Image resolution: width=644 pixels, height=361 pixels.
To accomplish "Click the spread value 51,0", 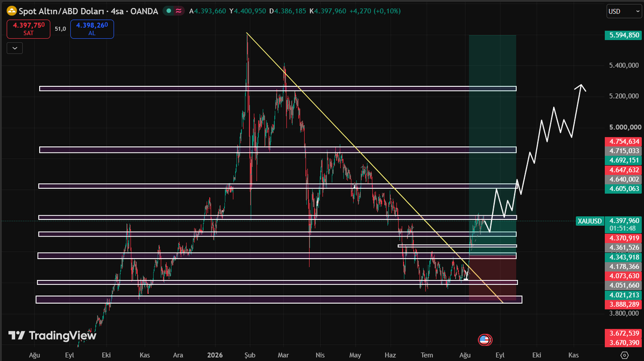I will (60, 29).
